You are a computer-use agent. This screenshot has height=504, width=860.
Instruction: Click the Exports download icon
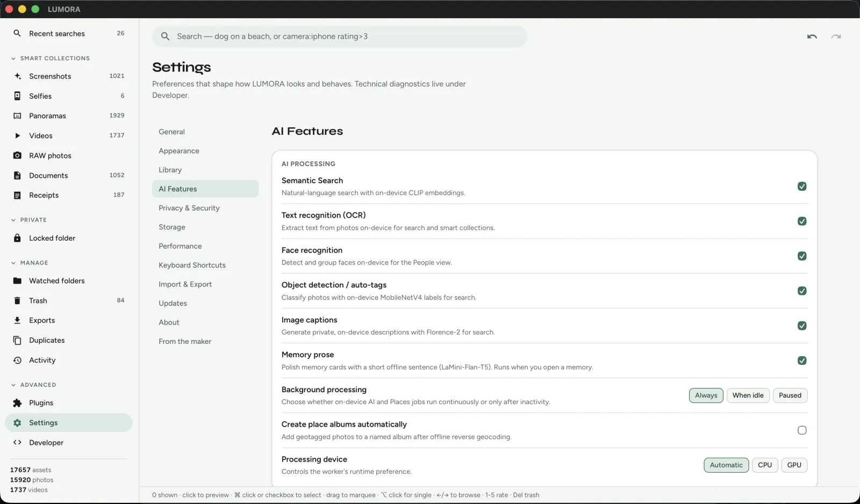[17, 321]
